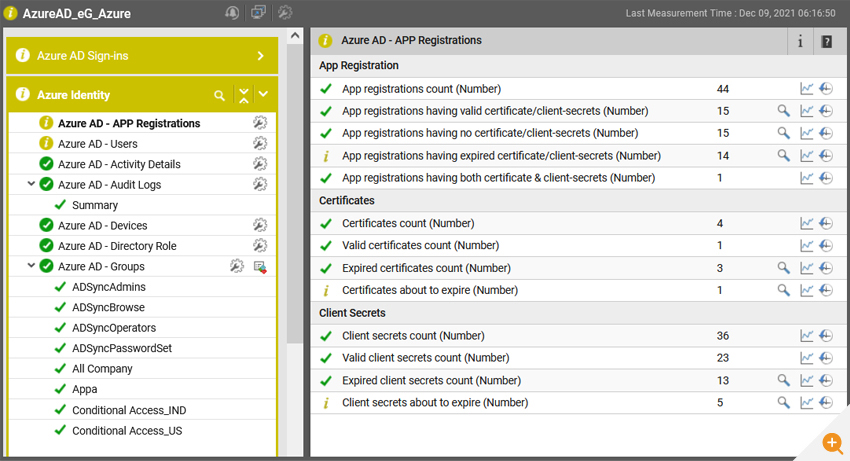This screenshot has height=461, width=850.
Task: Click the left panel vertical scrollbar thumb
Action: (295, 194)
